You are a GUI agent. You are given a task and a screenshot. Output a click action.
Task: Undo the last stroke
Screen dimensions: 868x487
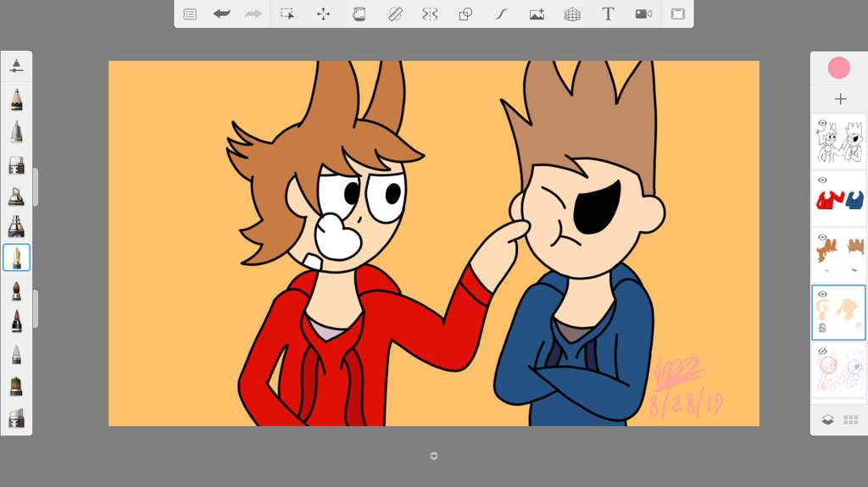[221, 14]
